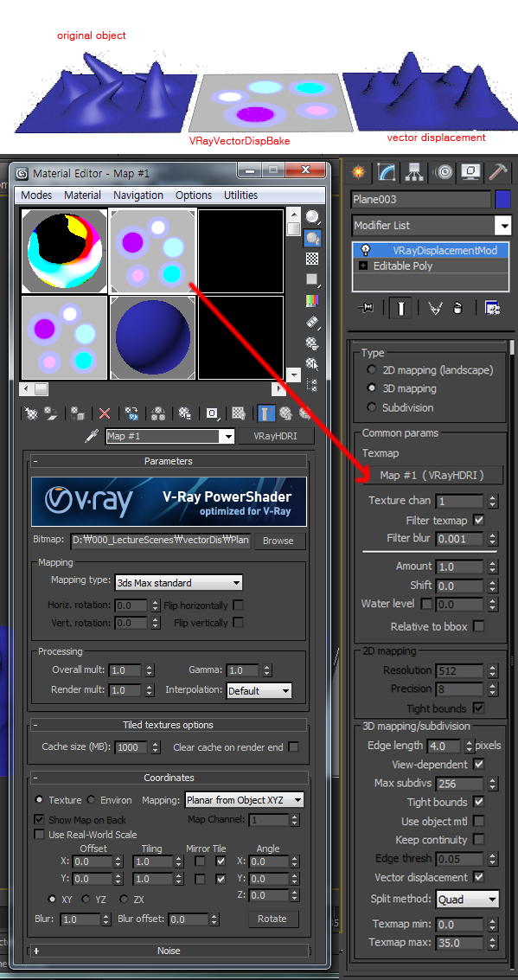Click Video Color Check icon

click(x=312, y=301)
